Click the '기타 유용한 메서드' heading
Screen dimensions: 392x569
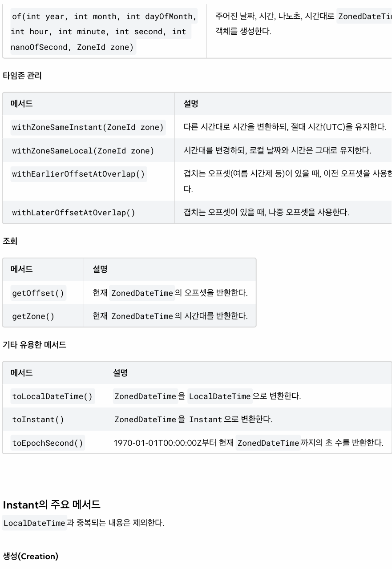click(x=35, y=345)
